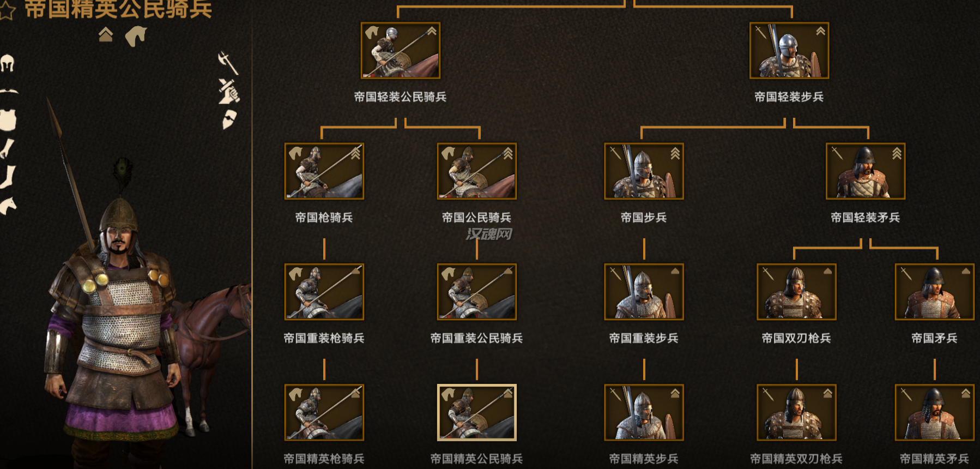The image size is (980, 469).
Task: Click the body armor equipment slot icon
Action: [8, 120]
